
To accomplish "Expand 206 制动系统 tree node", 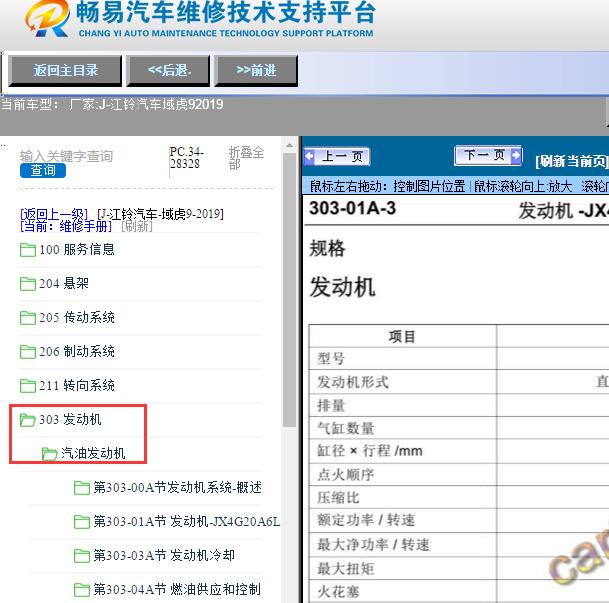I will [77, 351].
